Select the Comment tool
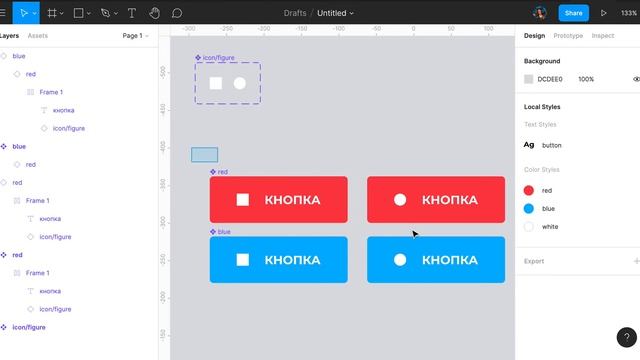The height and width of the screenshot is (360, 640). [x=177, y=13]
